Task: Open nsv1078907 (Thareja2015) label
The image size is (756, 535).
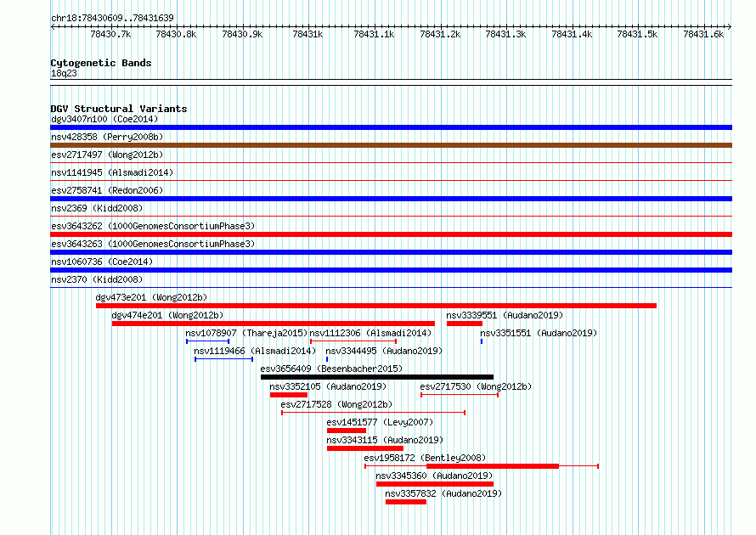Action: tap(245, 333)
